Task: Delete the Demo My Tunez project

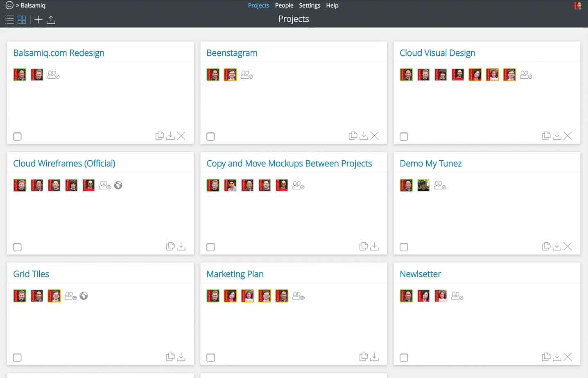Action: (x=568, y=246)
